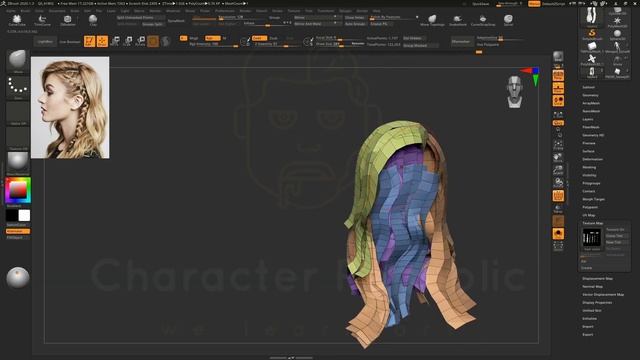Collapse the Texture Map sub-palette
Viewport: 640px width, 360px height.
593,223
